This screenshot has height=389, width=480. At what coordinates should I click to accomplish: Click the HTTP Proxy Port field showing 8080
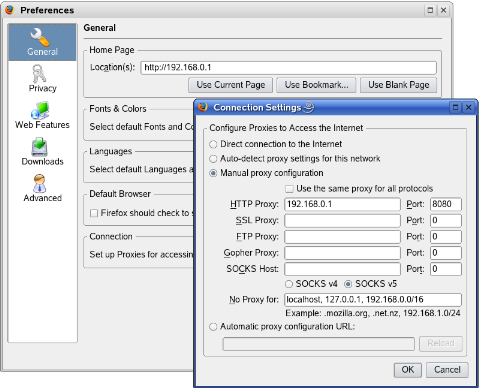pos(446,204)
